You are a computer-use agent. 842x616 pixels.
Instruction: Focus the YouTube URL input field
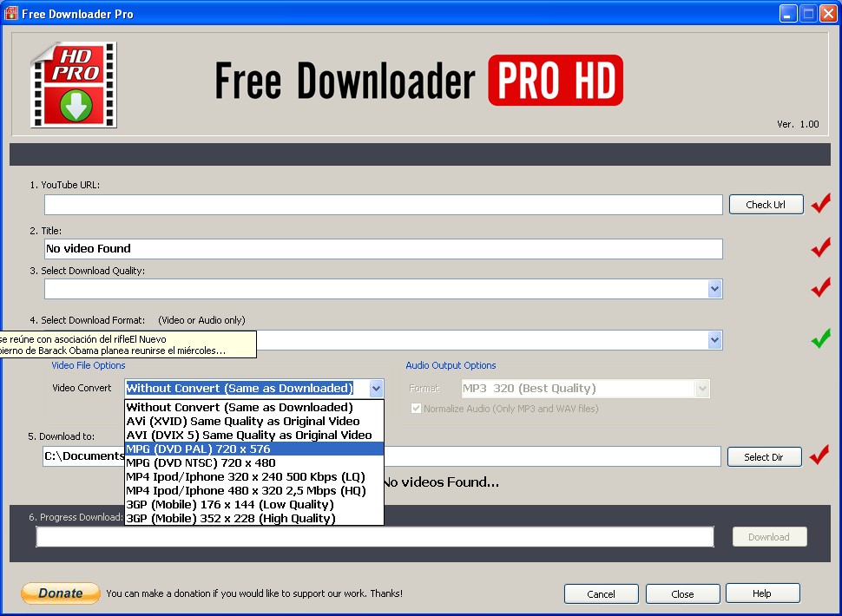(384, 205)
